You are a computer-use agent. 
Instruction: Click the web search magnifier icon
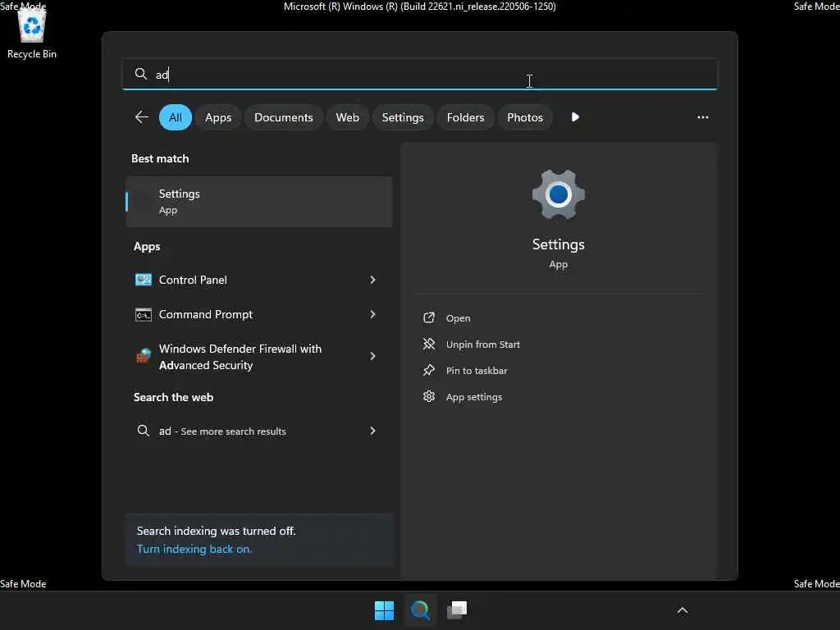[x=143, y=431]
